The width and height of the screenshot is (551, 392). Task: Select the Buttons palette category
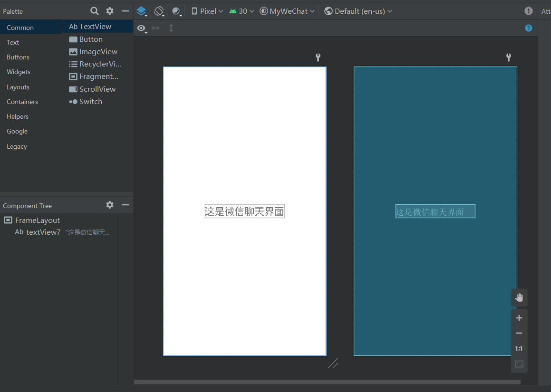31,57
